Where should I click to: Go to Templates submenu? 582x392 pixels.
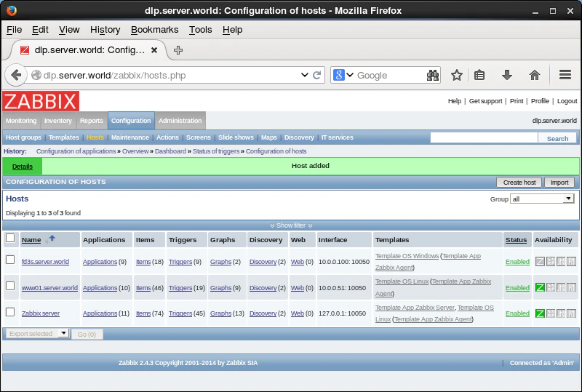pyautogui.click(x=64, y=137)
